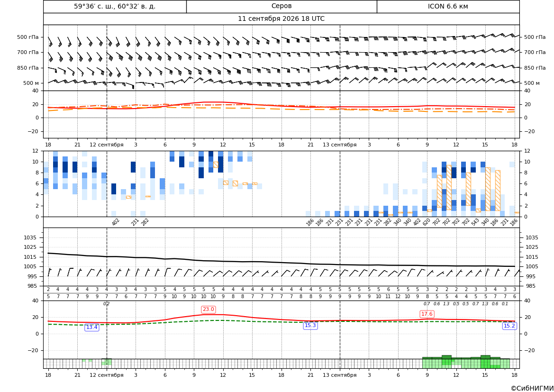Click the blue 15.3 temperature label
The height and width of the screenshot is (392, 554).
pos(310,326)
